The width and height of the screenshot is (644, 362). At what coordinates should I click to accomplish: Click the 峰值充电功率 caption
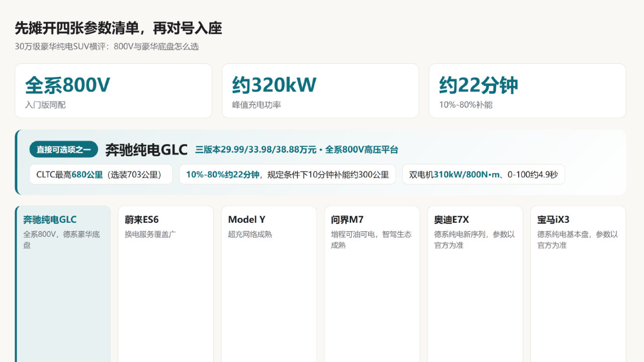coord(257,105)
